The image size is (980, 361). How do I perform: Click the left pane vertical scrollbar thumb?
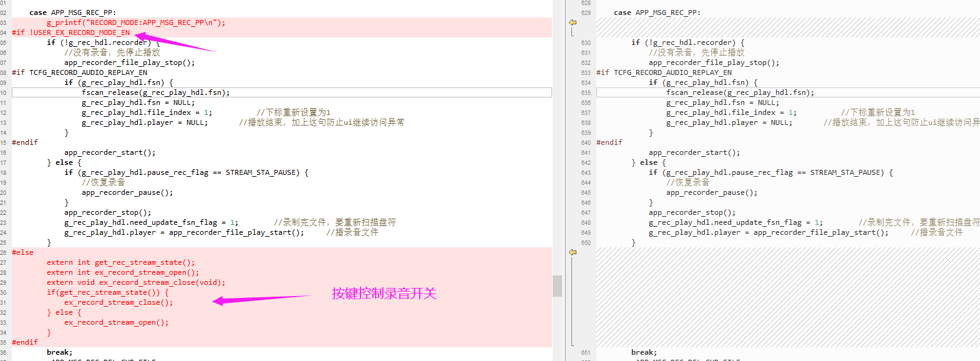click(x=558, y=286)
